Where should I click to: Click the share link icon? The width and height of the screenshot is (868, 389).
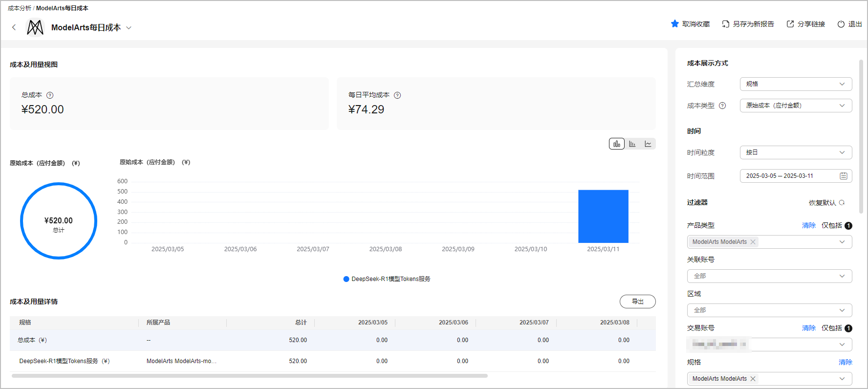(790, 24)
